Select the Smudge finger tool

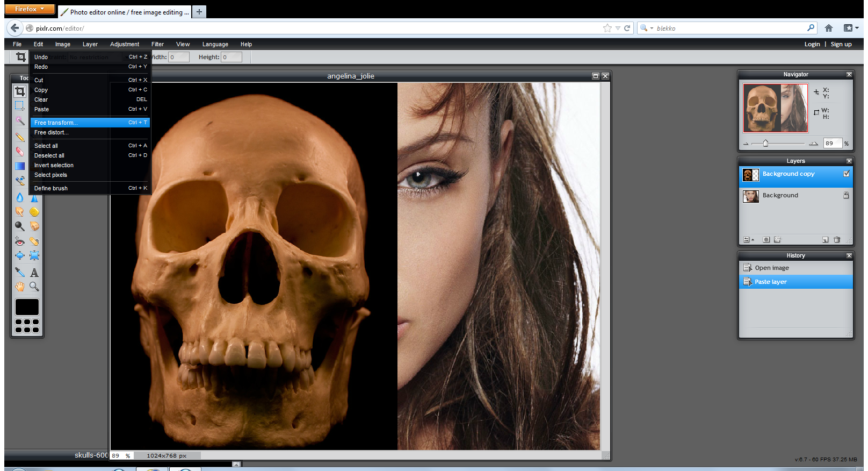[x=20, y=211]
